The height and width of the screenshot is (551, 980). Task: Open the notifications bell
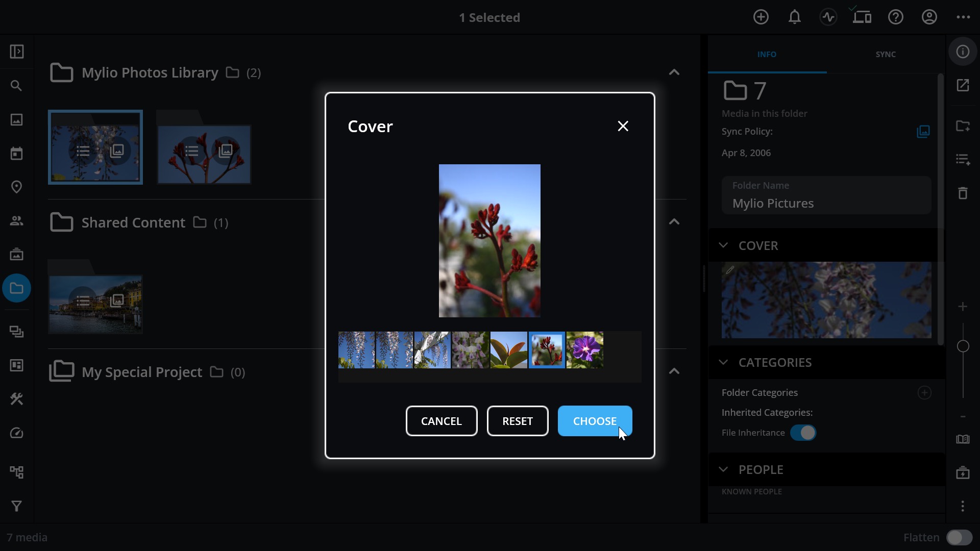click(795, 17)
